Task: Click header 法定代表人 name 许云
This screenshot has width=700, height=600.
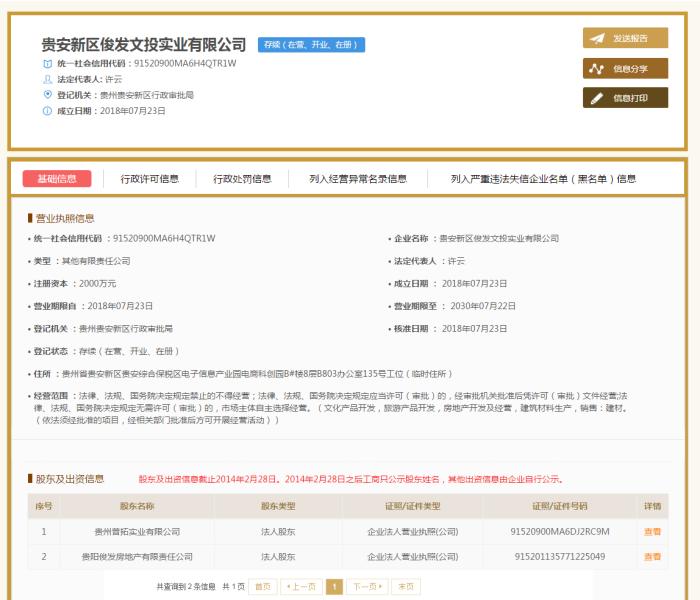Action: pos(114,79)
